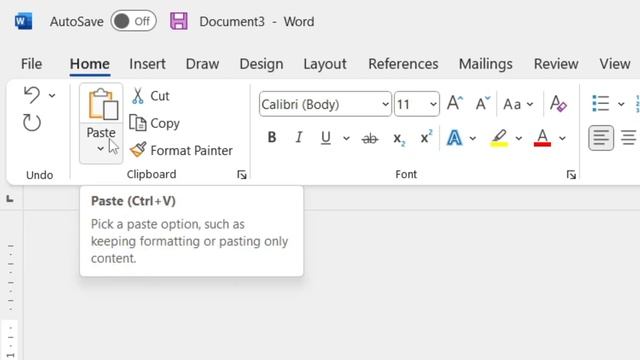The height and width of the screenshot is (360, 640).
Task: Apply red font color
Action: pyautogui.click(x=542, y=138)
